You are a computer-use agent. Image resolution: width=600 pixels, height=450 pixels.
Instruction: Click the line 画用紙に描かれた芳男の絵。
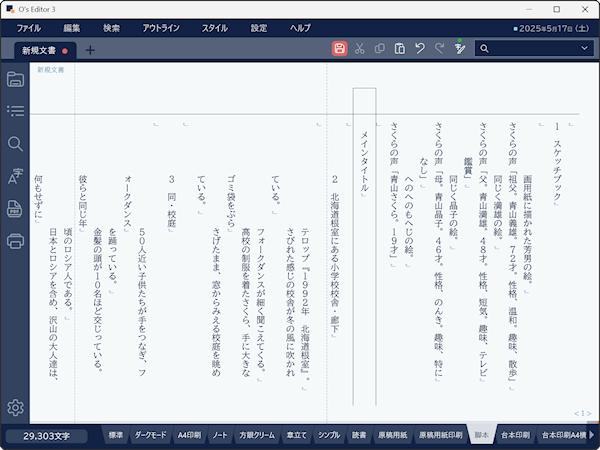pos(527,228)
